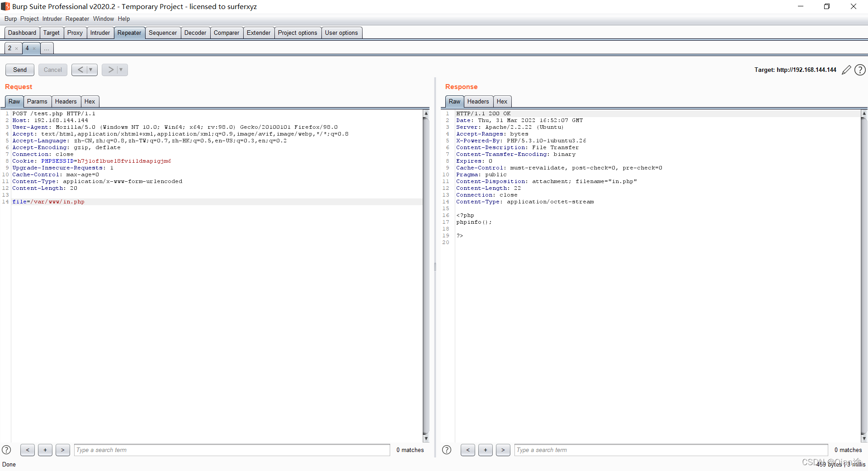This screenshot has width=868, height=471.
Task: Click the X-Powered-By PHP header line
Action: (x=521, y=141)
